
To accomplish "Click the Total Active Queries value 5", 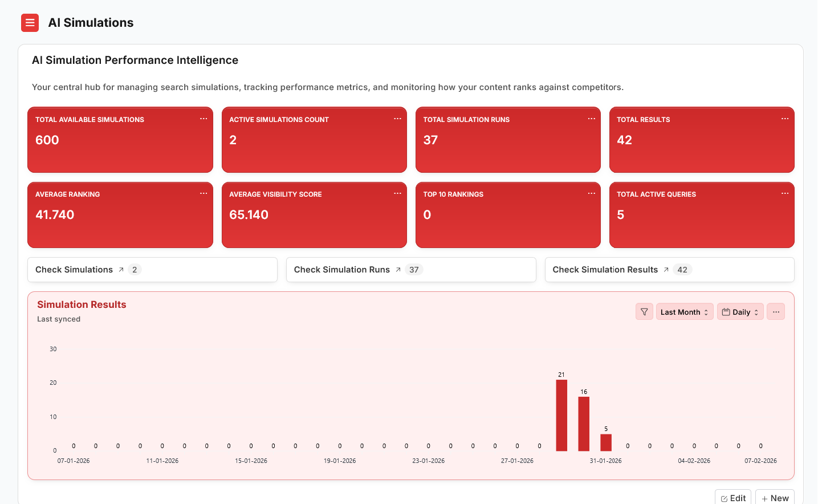I will 620,215.
